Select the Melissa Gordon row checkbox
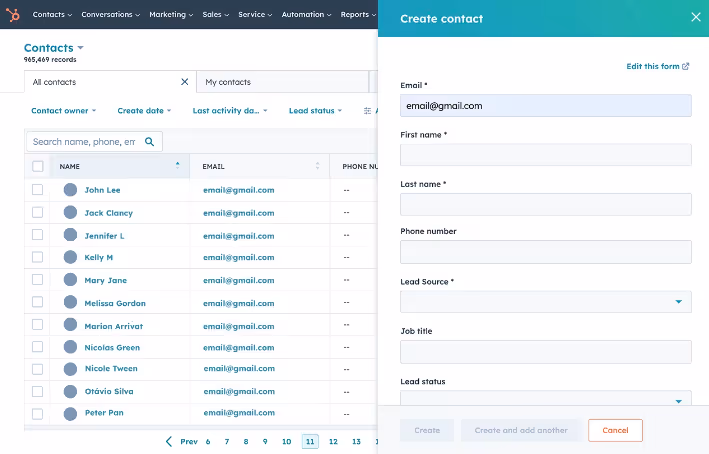This screenshot has width=709, height=454. pyautogui.click(x=38, y=302)
